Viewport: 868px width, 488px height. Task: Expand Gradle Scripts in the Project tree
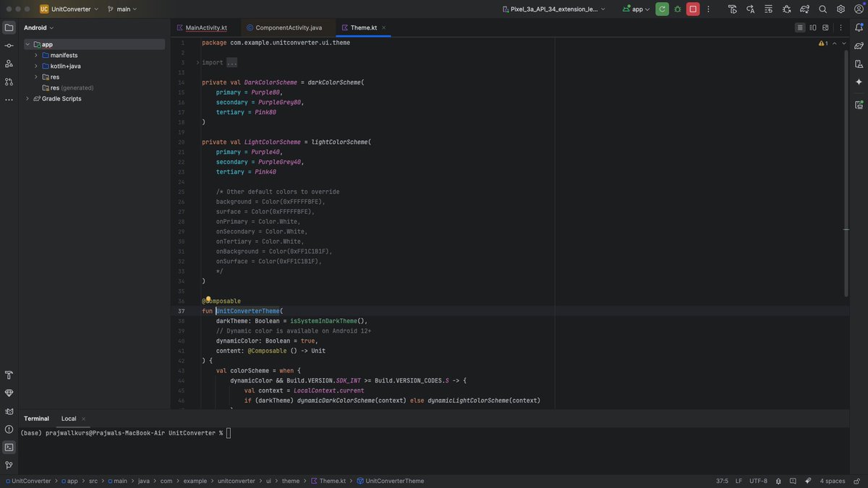(x=27, y=98)
